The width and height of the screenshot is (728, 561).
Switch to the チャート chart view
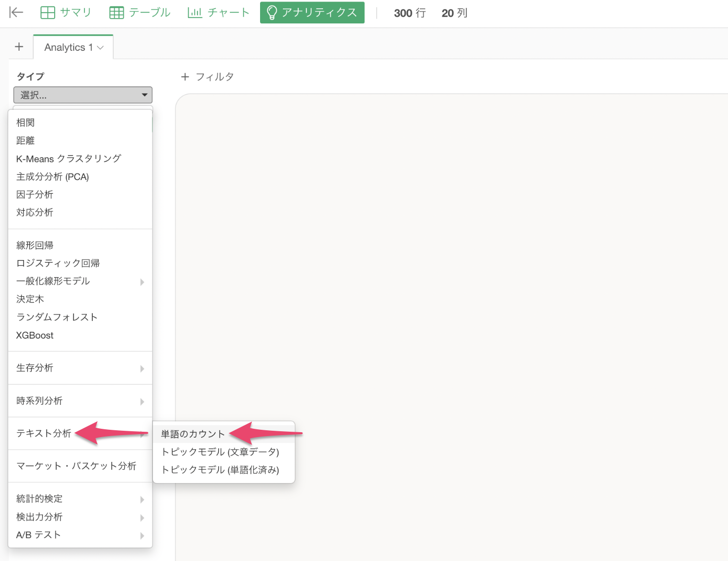pyautogui.click(x=219, y=13)
